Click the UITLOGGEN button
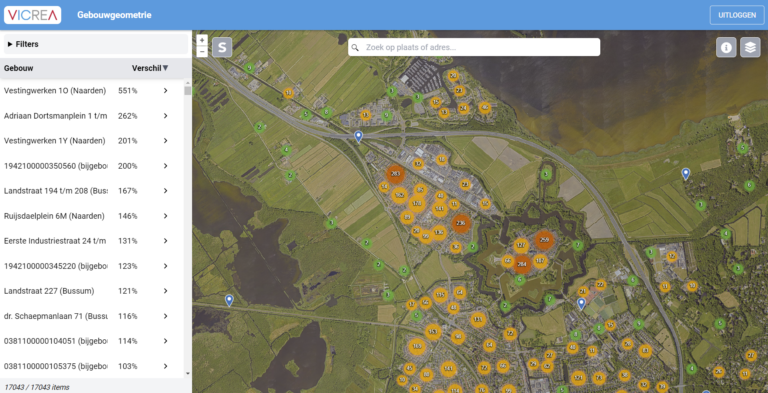This screenshot has height=393, width=768. coord(737,15)
